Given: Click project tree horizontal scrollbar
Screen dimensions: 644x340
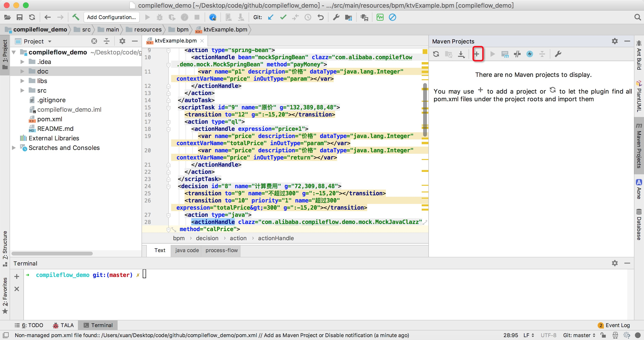Looking at the screenshot, I should 52,253.
